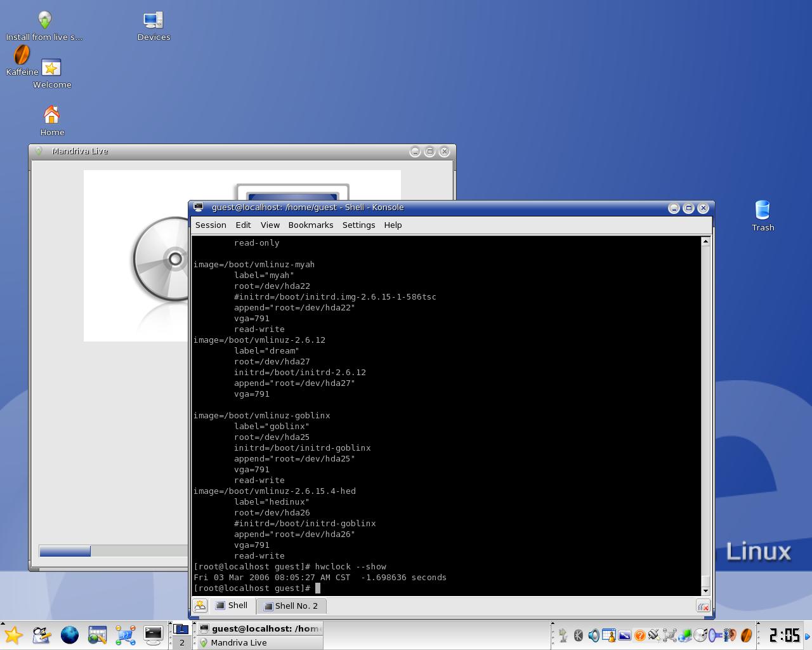Click the Konsole scrollbar thumb
Screen dimensions: 812x650
(705, 580)
